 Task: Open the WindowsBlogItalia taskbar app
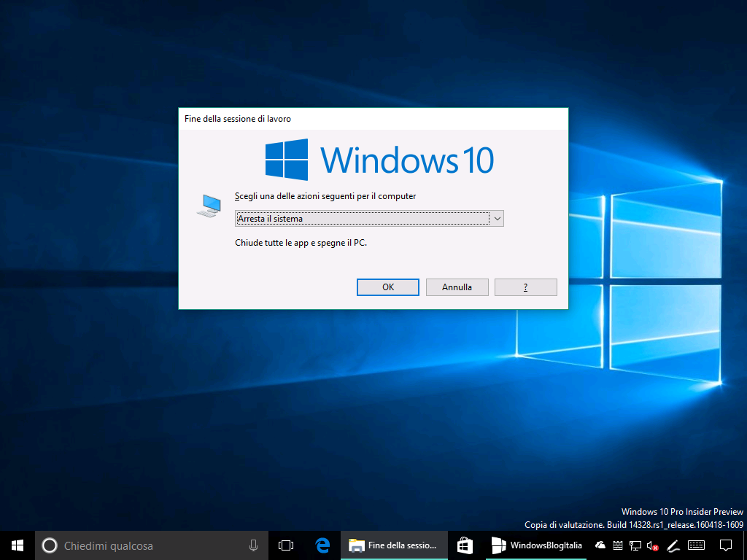(536, 545)
